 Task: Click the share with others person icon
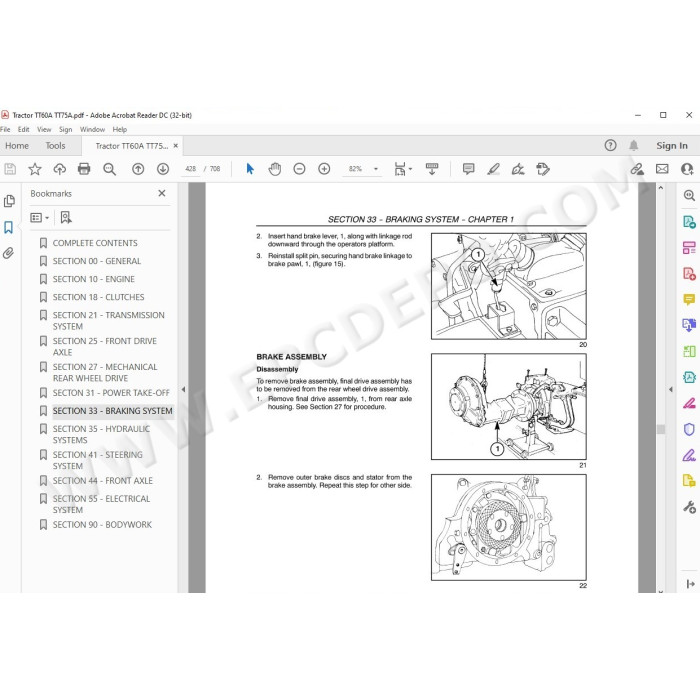(x=687, y=169)
